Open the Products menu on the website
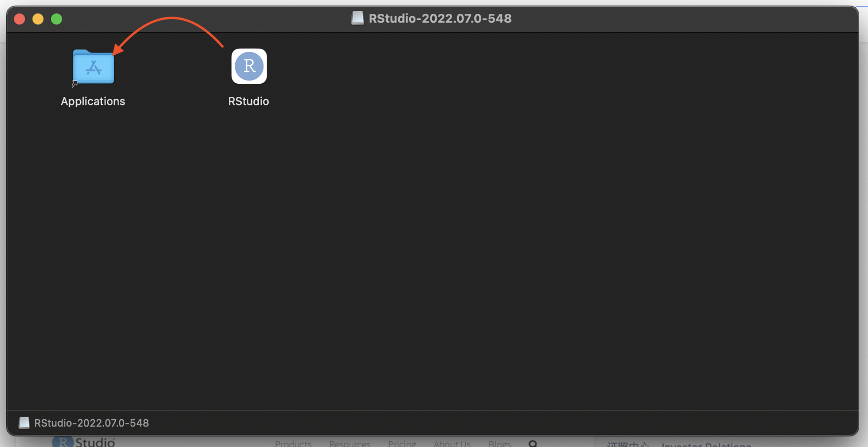This screenshot has height=447, width=868. (x=293, y=444)
